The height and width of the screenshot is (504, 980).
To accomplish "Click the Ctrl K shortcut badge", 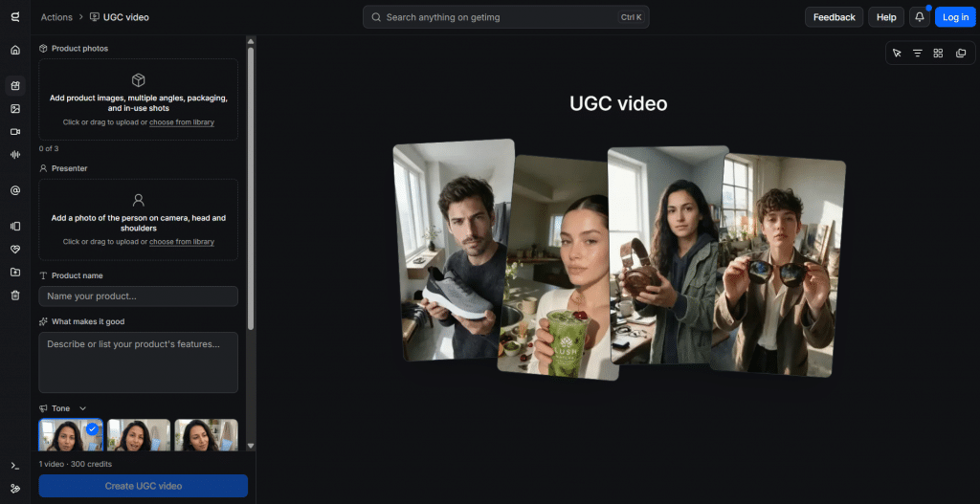I will tap(632, 17).
